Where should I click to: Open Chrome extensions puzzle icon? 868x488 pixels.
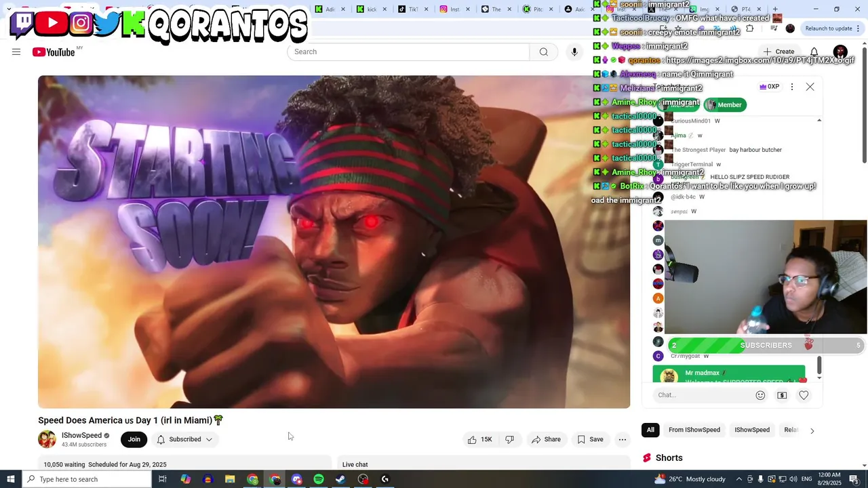749,28
